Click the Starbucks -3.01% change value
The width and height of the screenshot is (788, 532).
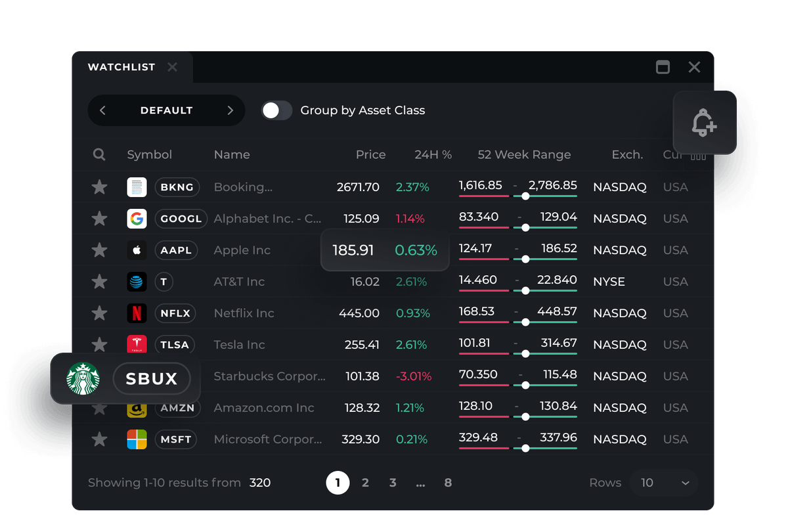414,376
